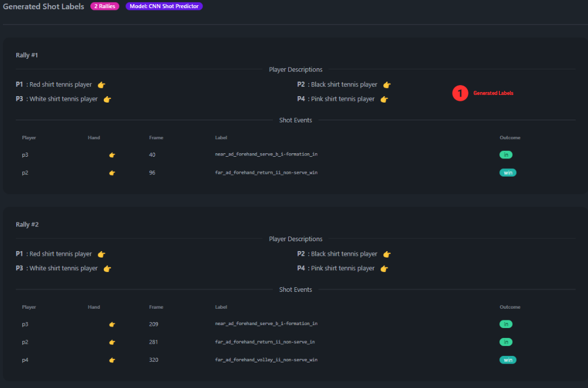The width and height of the screenshot is (588, 388).
Task: Click the hand icon in the frame 40 row
Action: pyautogui.click(x=112, y=155)
